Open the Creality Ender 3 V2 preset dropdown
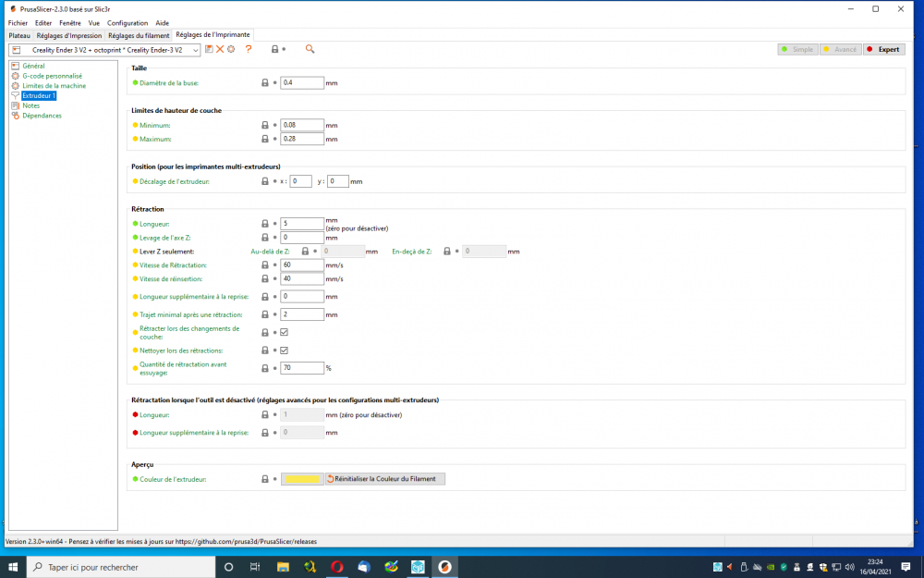This screenshot has height=578, width=924. [x=104, y=50]
